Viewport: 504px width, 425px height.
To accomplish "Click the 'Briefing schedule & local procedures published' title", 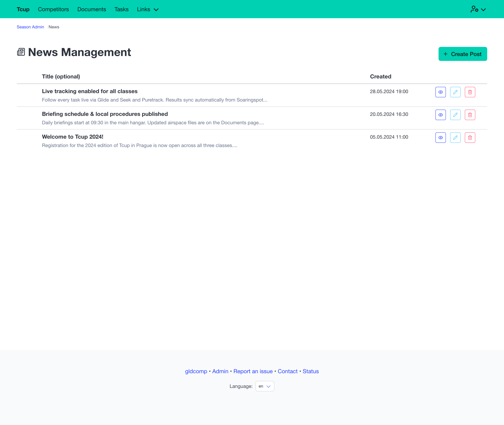I will tap(105, 114).
